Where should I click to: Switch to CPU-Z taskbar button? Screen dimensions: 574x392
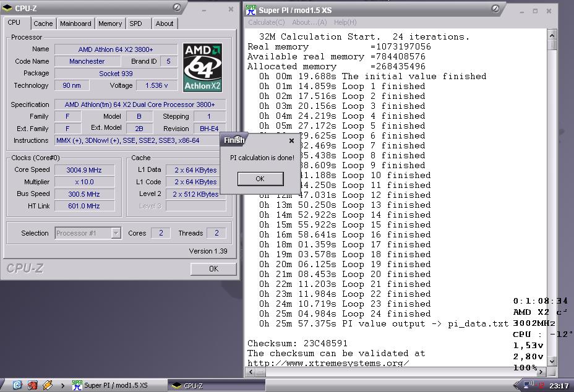tap(216, 385)
